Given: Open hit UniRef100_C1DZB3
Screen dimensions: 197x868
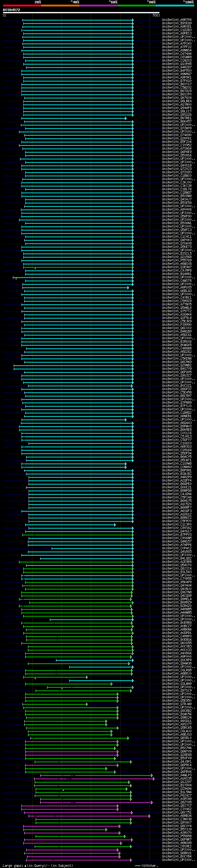Looking at the screenshot, I should [177, 30].
